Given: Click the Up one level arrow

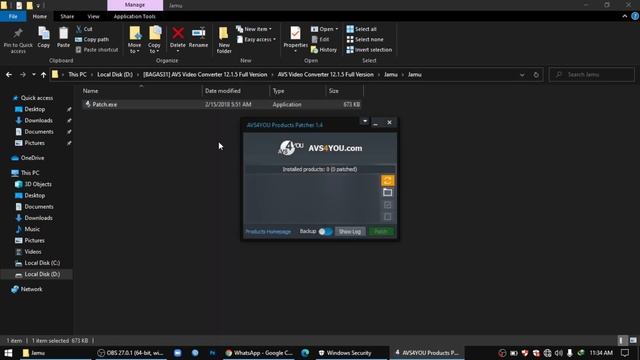Looking at the screenshot, I should tap(43, 75).
